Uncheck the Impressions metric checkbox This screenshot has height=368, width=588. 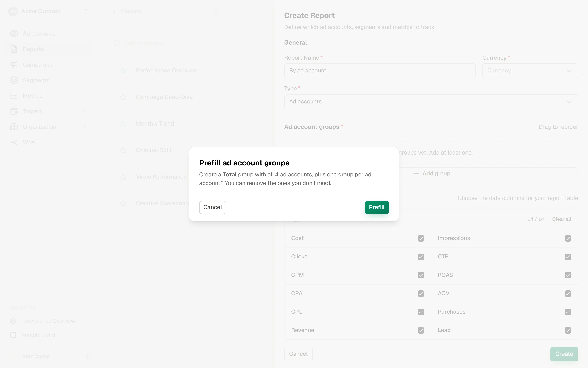(568, 238)
